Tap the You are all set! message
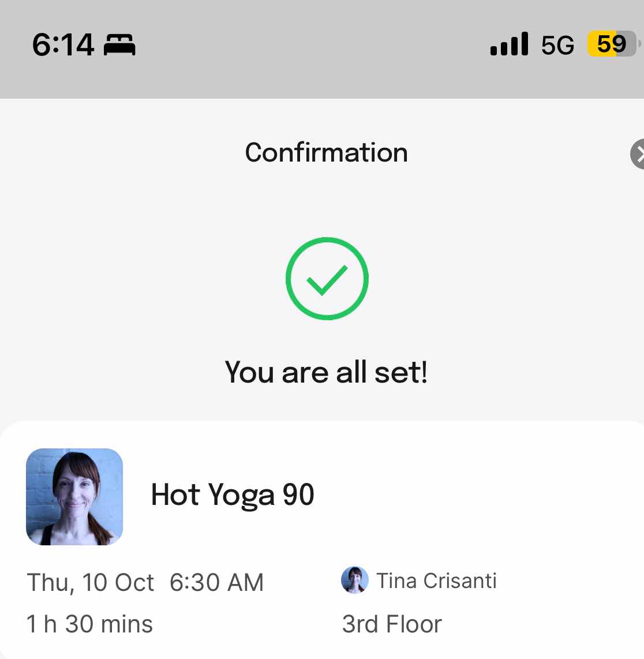 [326, 372]
